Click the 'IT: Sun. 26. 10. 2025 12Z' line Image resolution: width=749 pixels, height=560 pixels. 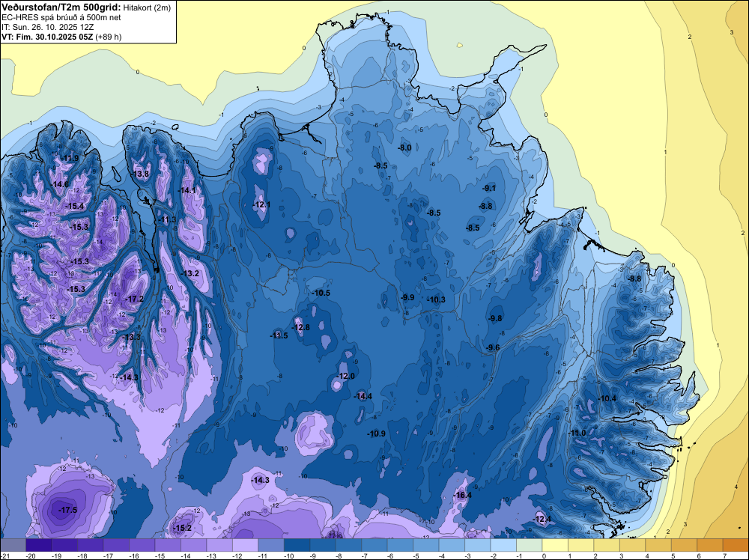tap(48, 27)
